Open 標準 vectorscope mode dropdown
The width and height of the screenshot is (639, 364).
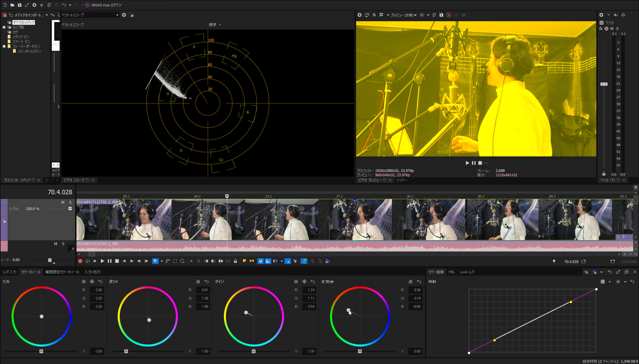(215, 25)
